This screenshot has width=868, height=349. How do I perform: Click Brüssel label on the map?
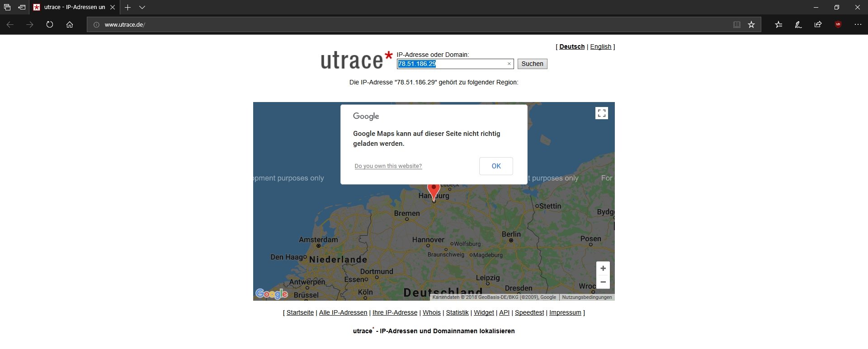coord(306,295)
